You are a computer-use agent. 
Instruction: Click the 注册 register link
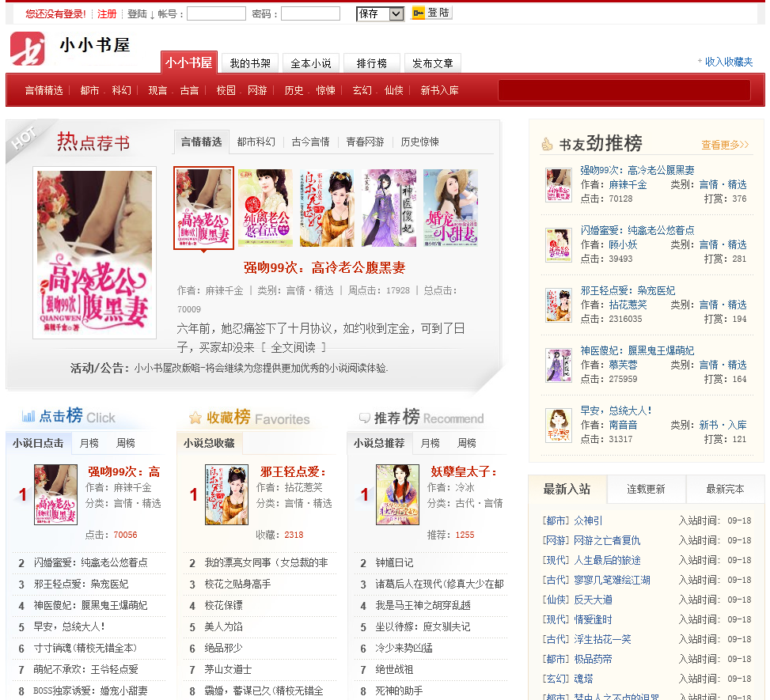107,13
